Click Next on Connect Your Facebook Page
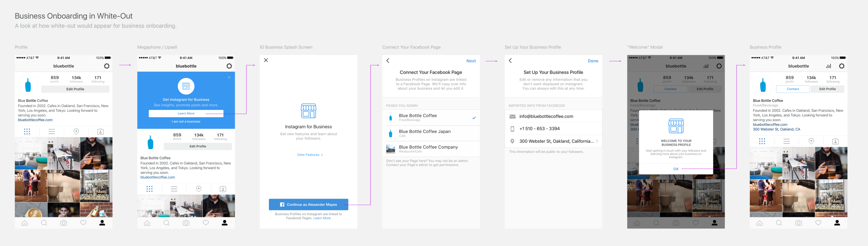This screenshot has width=868, height=246. point(471,61)
